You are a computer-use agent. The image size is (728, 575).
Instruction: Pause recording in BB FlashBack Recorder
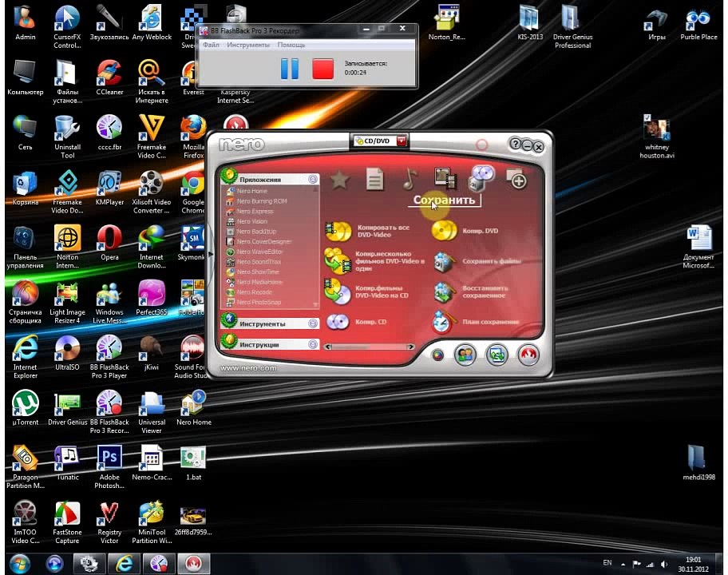click(290, 69)
